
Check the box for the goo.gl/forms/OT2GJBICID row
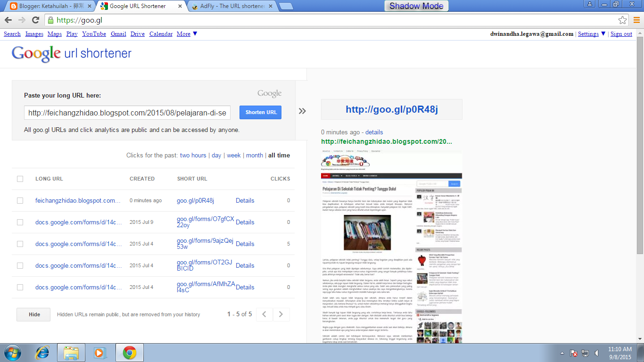tap(20, 265)
